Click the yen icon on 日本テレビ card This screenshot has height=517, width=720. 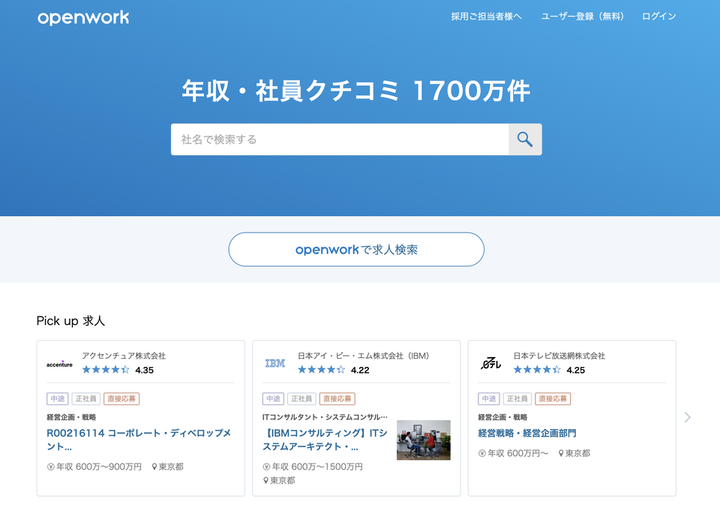tap(482, 453)
